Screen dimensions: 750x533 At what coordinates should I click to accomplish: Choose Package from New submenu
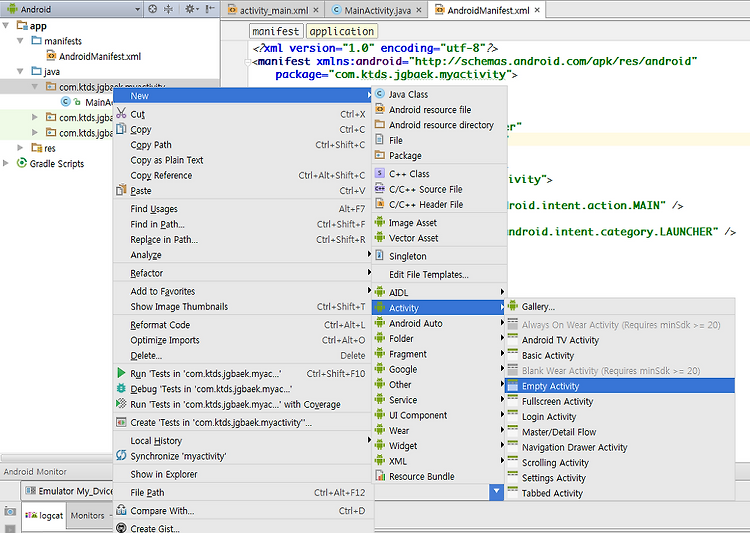439,155
